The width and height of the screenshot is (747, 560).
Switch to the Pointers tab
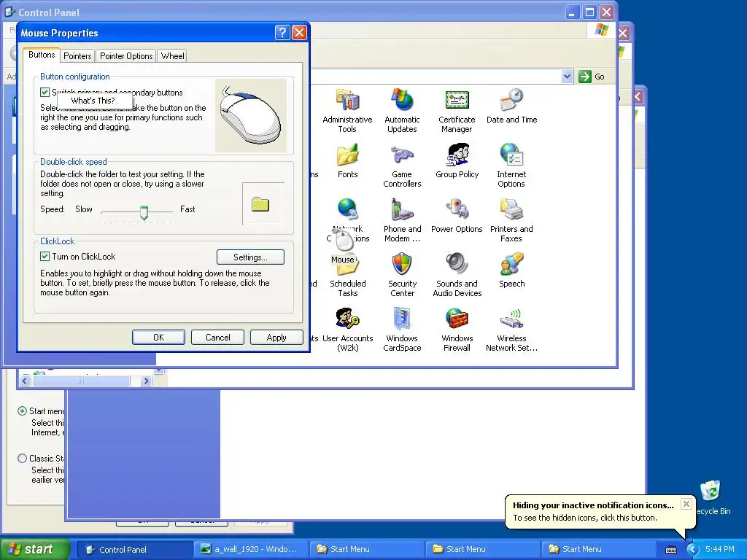(x=77, y=55)
